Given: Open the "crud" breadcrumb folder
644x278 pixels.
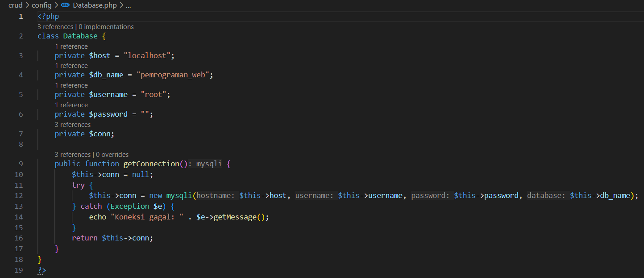Looking at the screenshot, I should coord(15,5).
